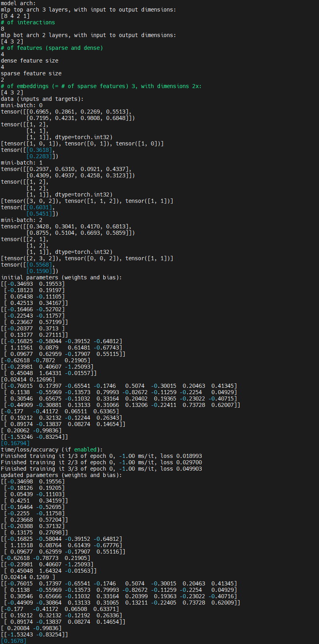Screen dimensions: 319x644
Task: Select the blue [0.16794] bias value
Action: click(x=15, y=443)
